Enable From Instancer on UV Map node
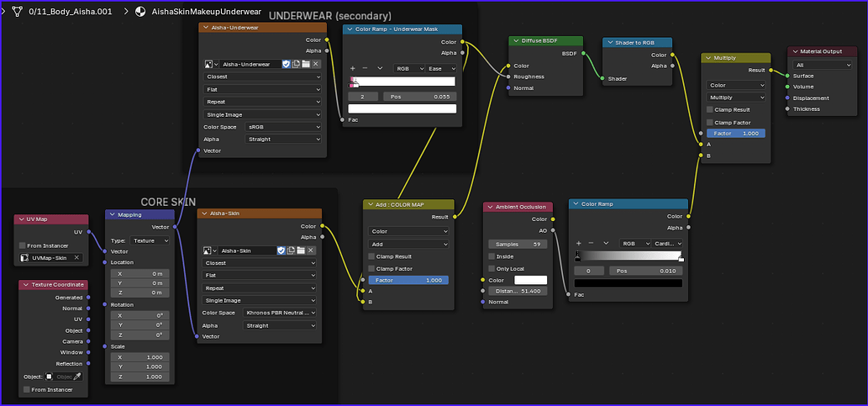868x406 pixels. click(x=23, y=245)
